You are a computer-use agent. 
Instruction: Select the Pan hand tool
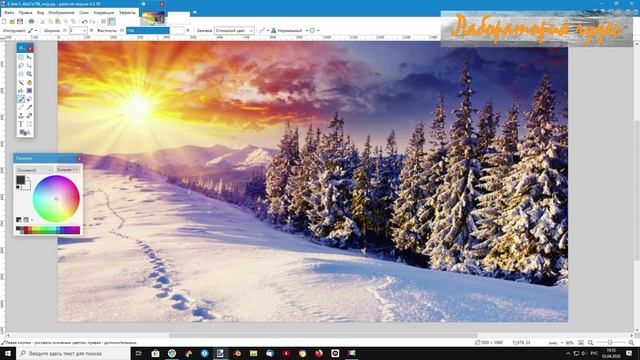pyautogui.click(x=29, y=82)
